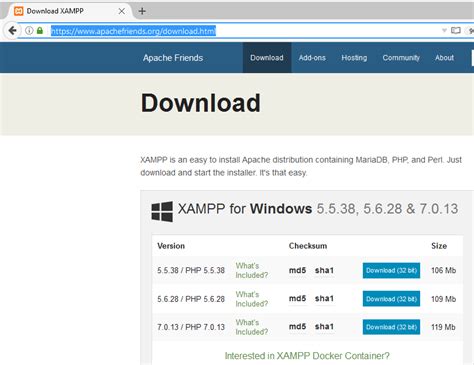Open What's Included for version 7.0.13
The width and height of the screenshot is (474, 365).
(252, 327)
